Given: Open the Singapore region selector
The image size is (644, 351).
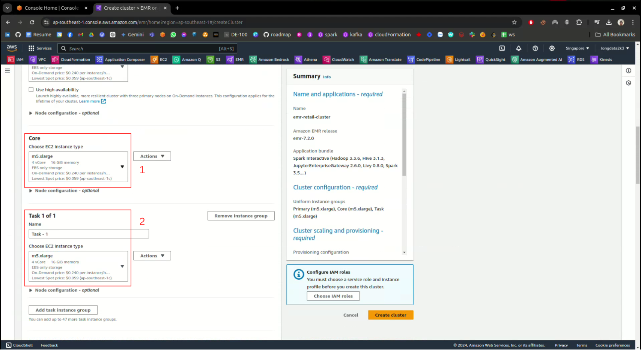Looking at the screenshot, I should (577, 48).
